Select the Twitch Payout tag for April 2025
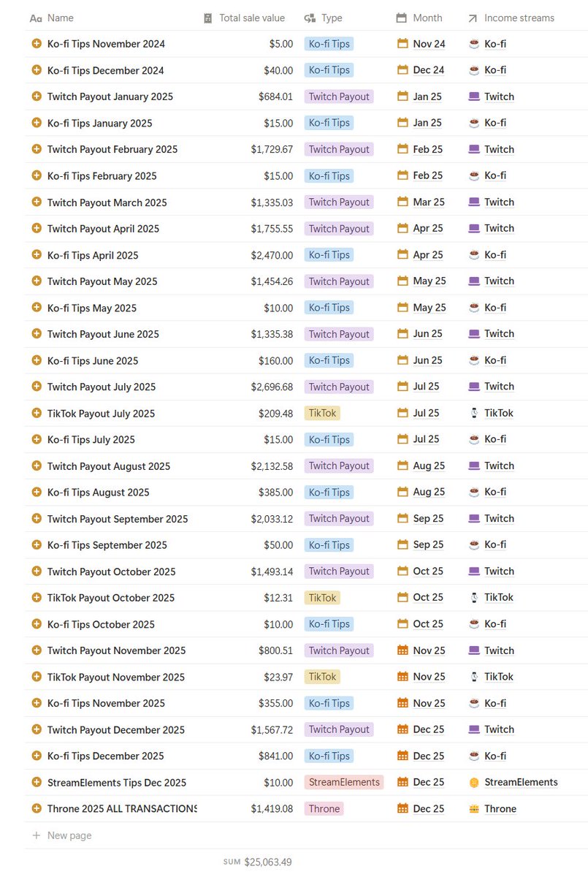The height and width of the screenshot is (877, 588). [339, 228]
